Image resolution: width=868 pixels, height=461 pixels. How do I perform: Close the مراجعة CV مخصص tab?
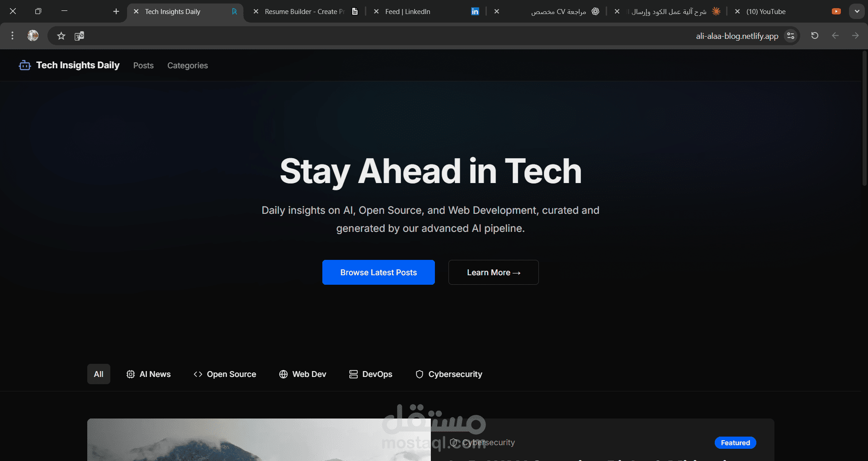pos(496,12)
